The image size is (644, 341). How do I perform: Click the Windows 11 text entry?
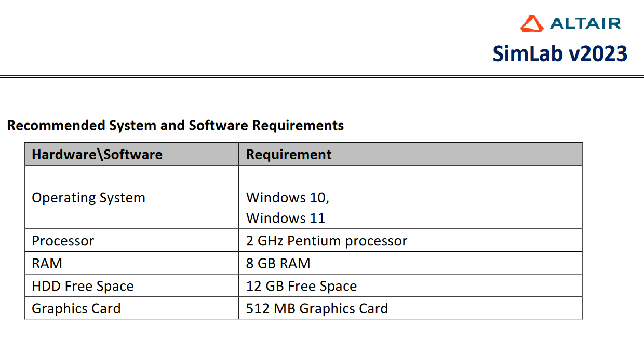(x=286, y=218)
